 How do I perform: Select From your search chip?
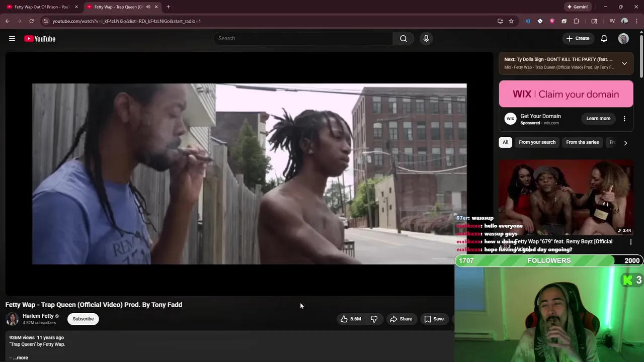(x=537, y=142)
